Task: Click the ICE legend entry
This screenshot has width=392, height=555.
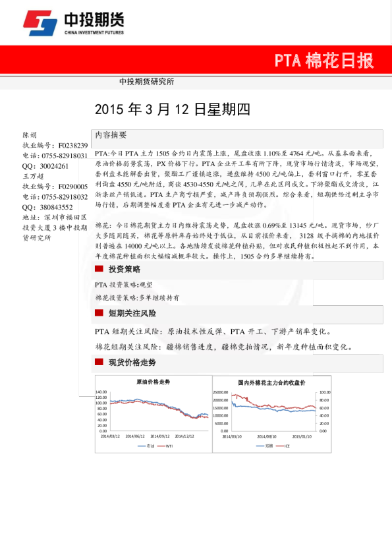Action: (283, 446)
